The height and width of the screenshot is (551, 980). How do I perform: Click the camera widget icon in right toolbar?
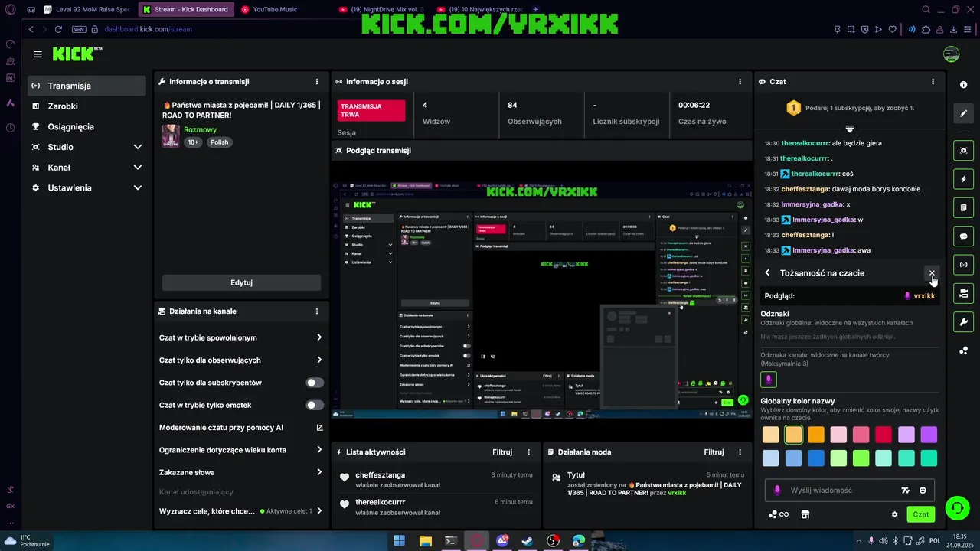[x=964, y=293]
